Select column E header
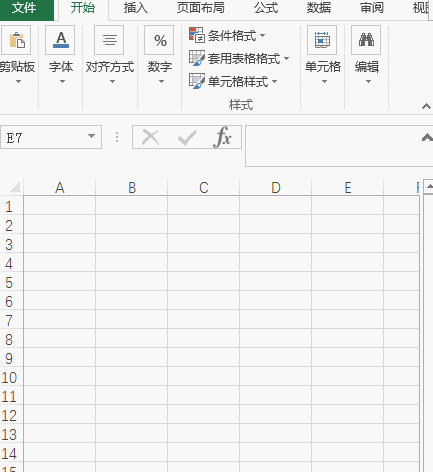Screen dimensions: 433x472 pyautogui.click(x=348, y=188)
